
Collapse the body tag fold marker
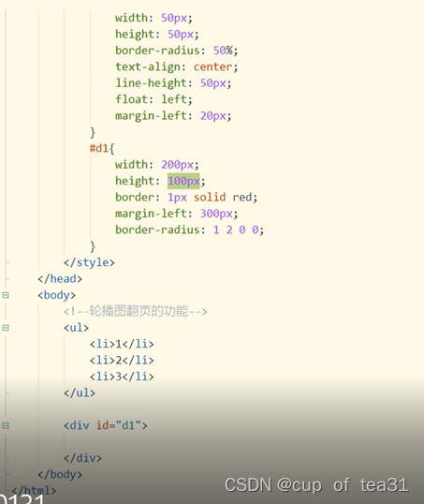[6, 295]
